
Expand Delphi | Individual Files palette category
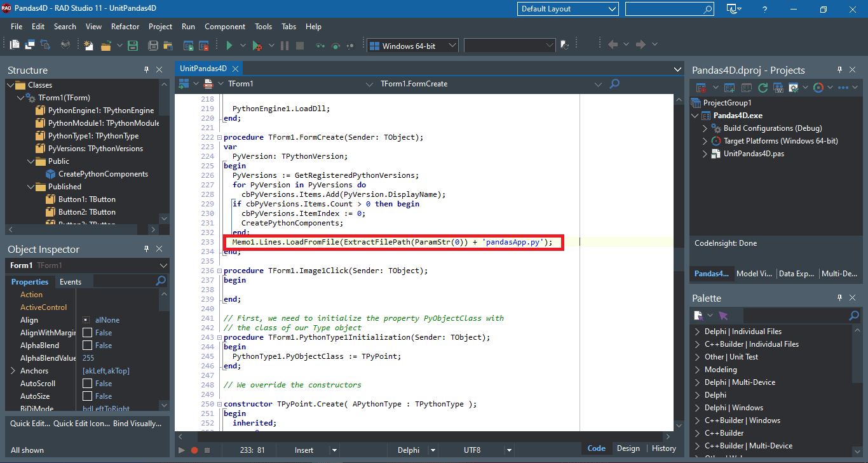click(x=698, y=332)
